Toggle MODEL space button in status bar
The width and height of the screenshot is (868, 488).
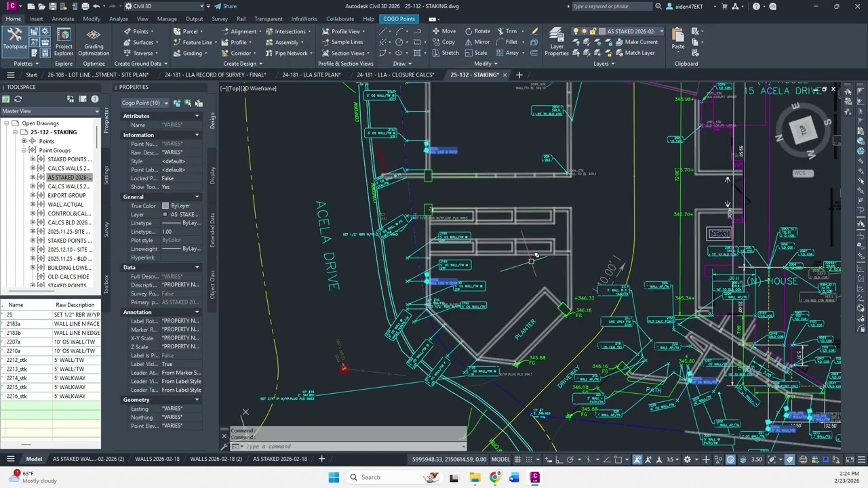(500, 460)
